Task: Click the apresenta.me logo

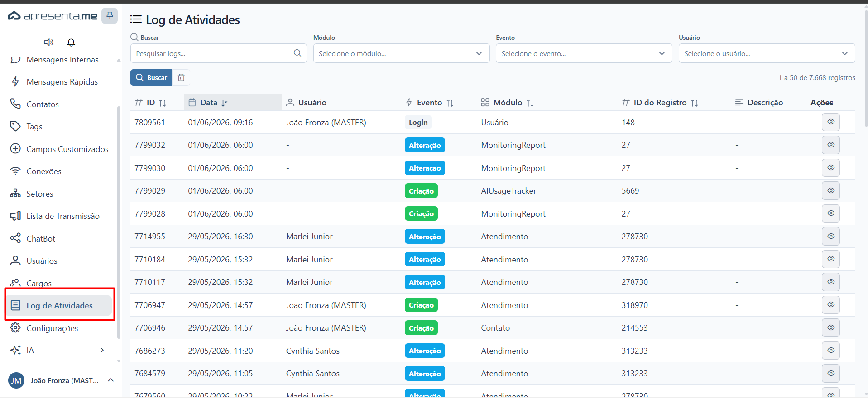Action: [53, 16]
